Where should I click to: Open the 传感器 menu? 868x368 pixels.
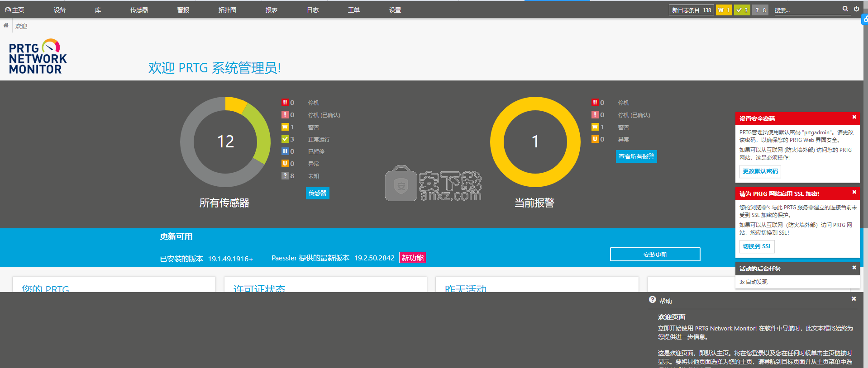139,10
